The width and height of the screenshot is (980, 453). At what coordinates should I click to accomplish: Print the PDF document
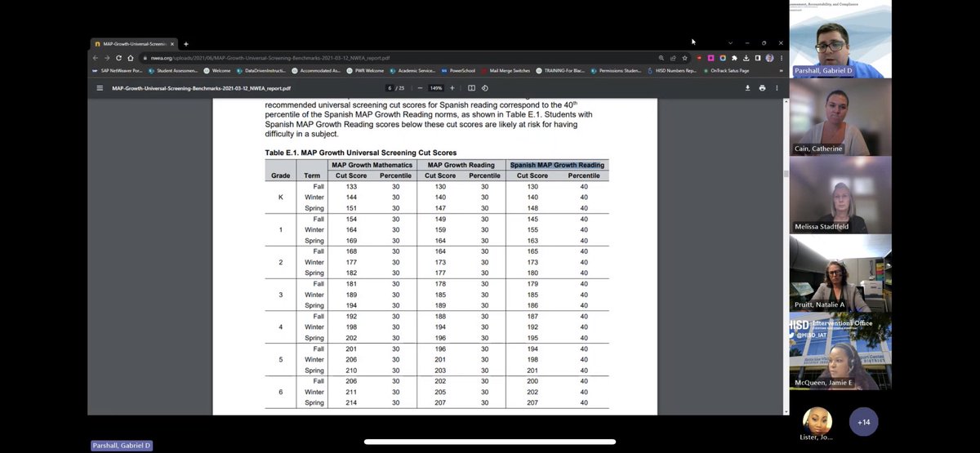pyautogui.click(x=762, y=88)
